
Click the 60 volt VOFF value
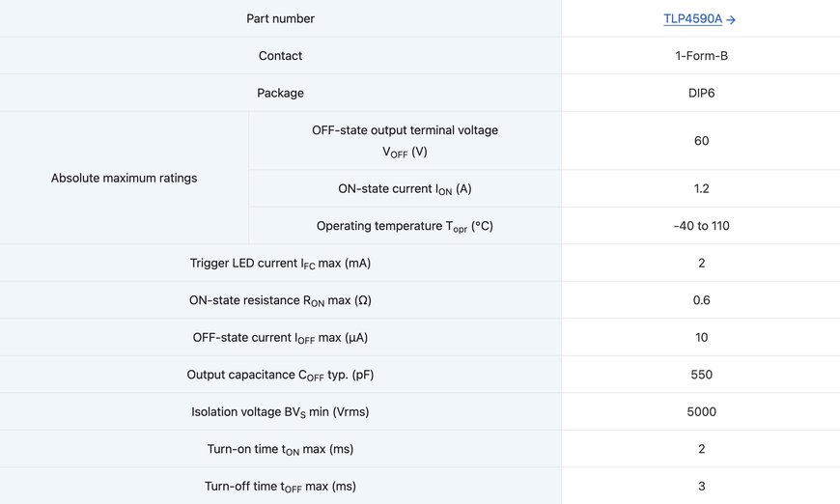701,141
